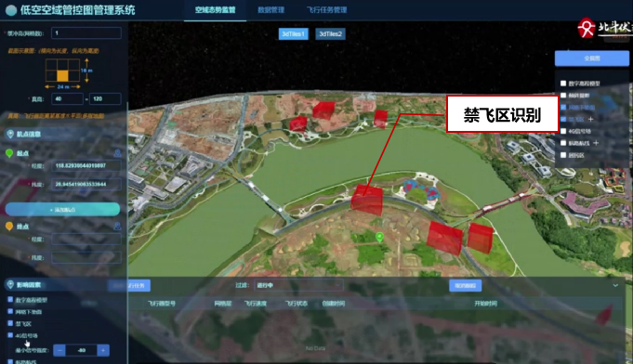This screenshot has width=633, height=364.
Task: Click the plus icon beside 航路航线 layer
Action: pos(596,143)
